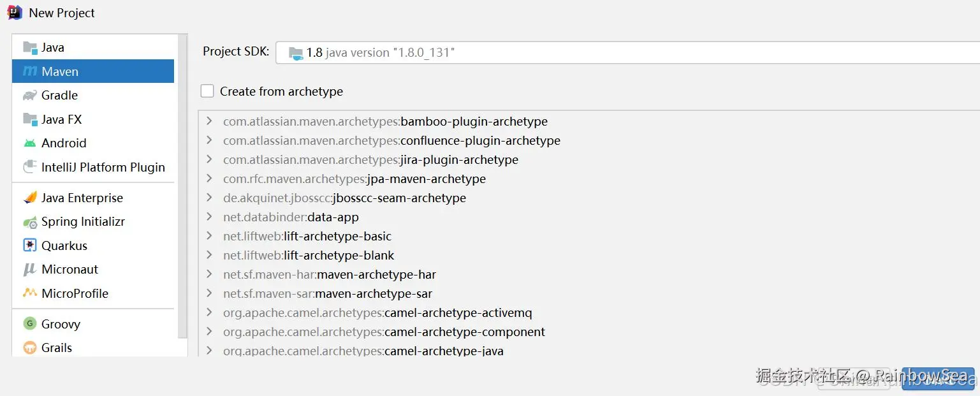980x396 pixels.
Task: Select camel-archetype-component text
Action: tap(465, 332)
